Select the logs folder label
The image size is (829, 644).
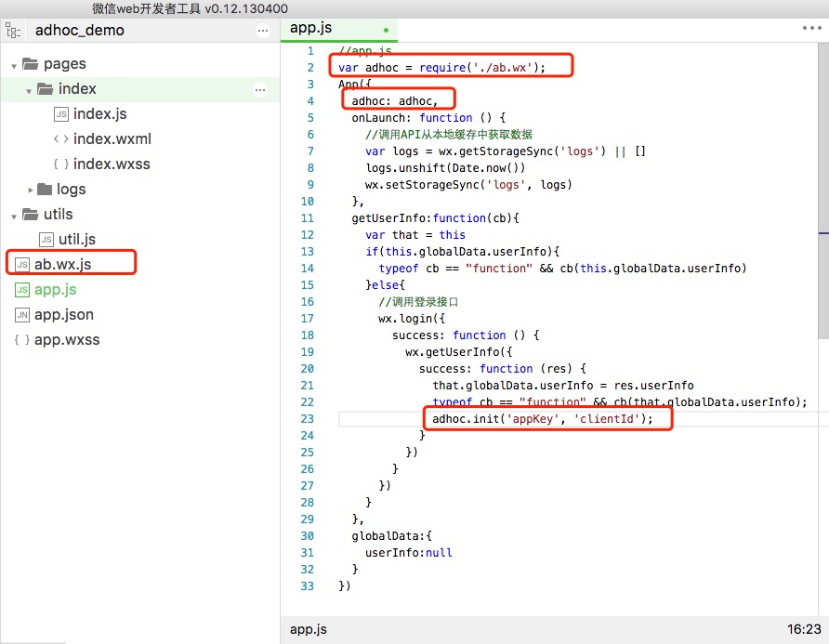tap(71, 189)
